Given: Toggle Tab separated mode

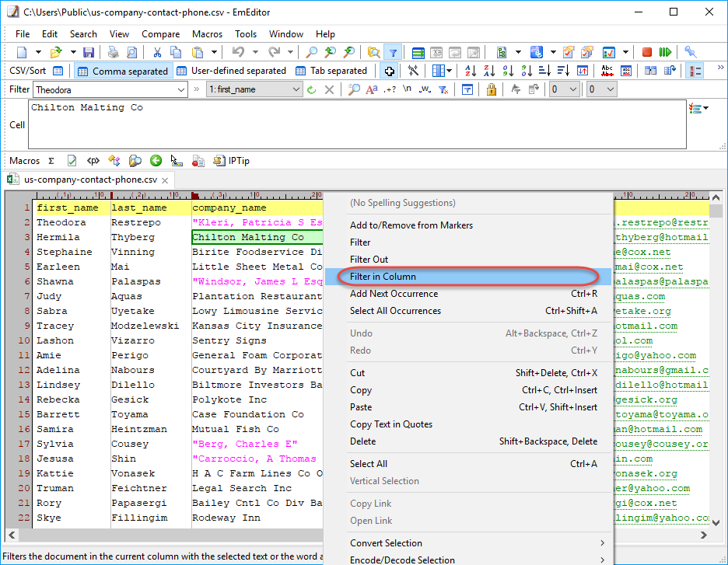Looking at the screenshot, I should pos(332,71).
